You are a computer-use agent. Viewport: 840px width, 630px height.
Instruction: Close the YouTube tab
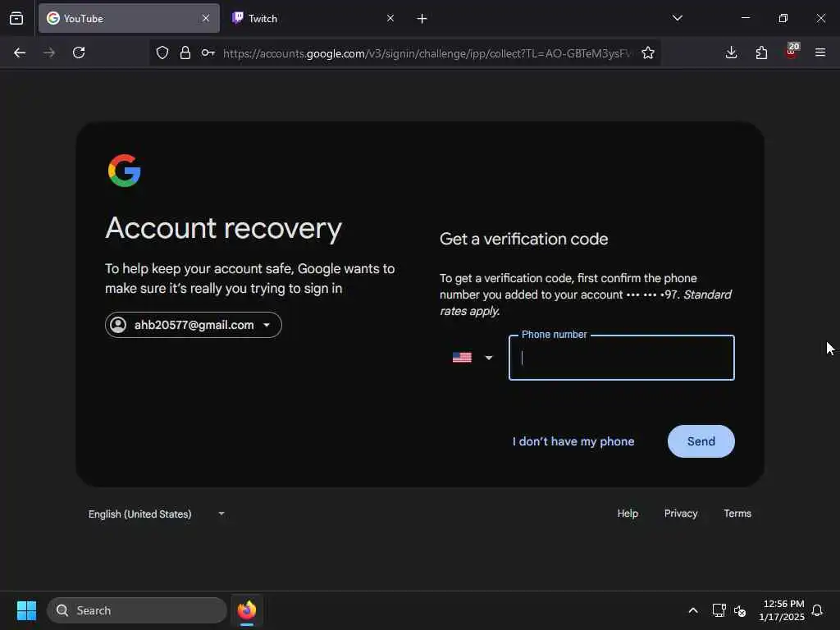click(206, 18)
